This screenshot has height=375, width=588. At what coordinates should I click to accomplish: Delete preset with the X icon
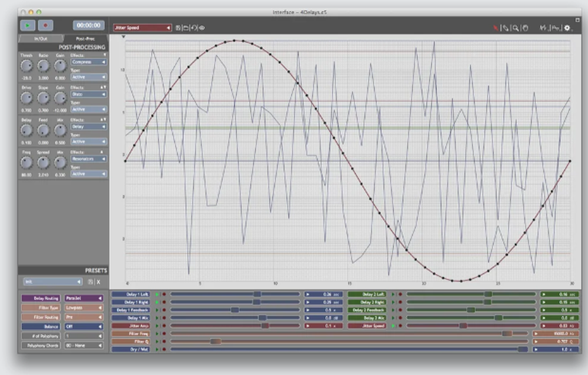(99, 281)
